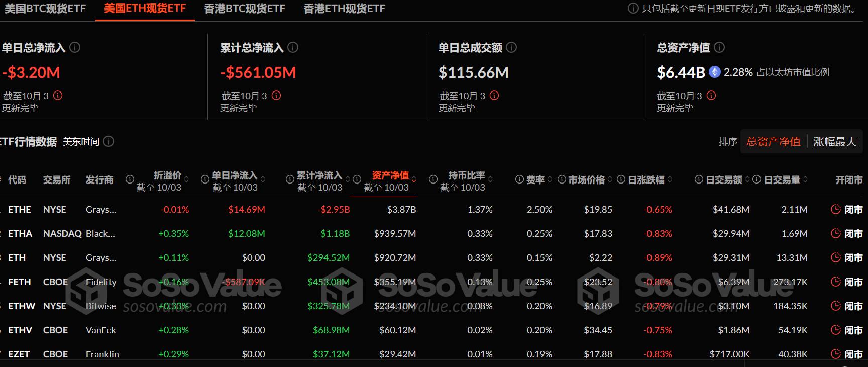The height and width of the screenshot is (367, 868).
Task: Sort table by 日涨跌幅 column arrows
Action: [670, 179]
